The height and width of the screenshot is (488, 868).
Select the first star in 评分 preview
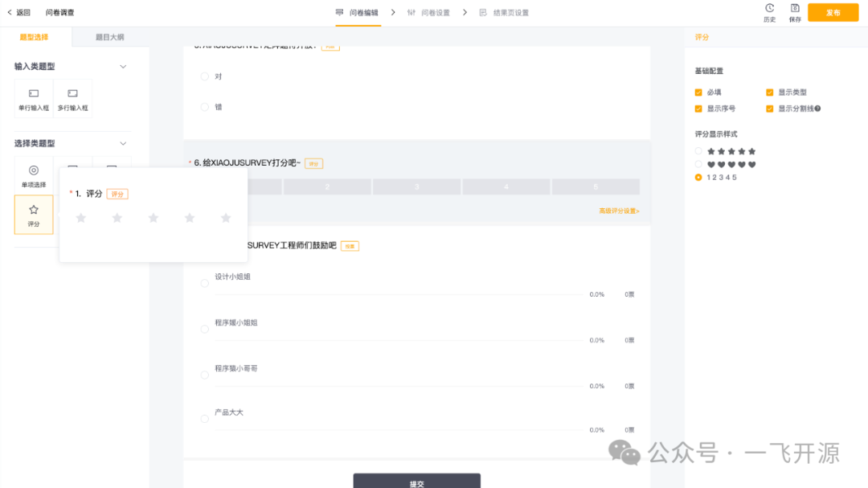point(81,218)
